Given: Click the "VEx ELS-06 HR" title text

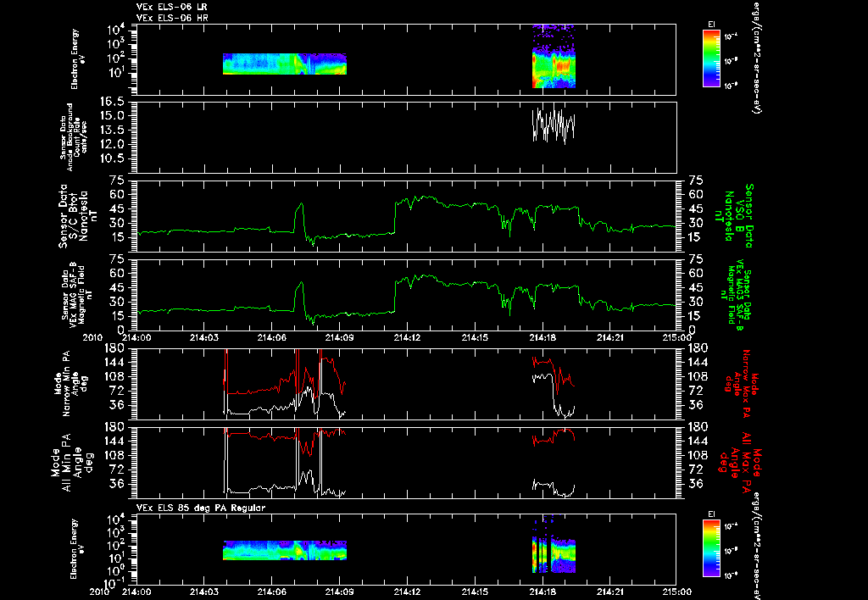Looking at the screenshot, I should [171, 19].
